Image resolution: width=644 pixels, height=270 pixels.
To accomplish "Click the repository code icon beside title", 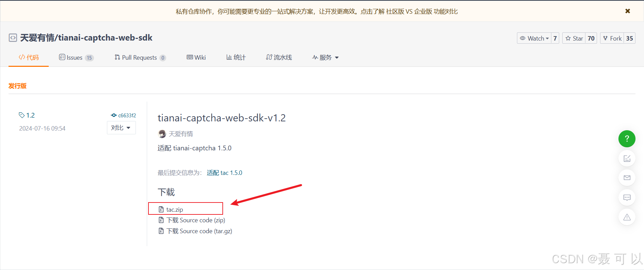I will pyautogui.click(x=13, y=37).
